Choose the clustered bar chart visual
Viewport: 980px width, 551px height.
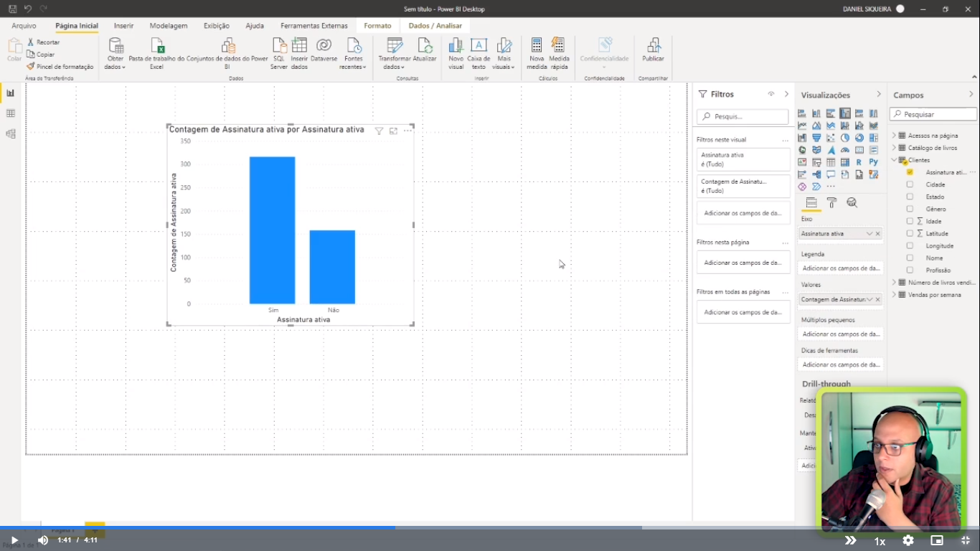831,113
